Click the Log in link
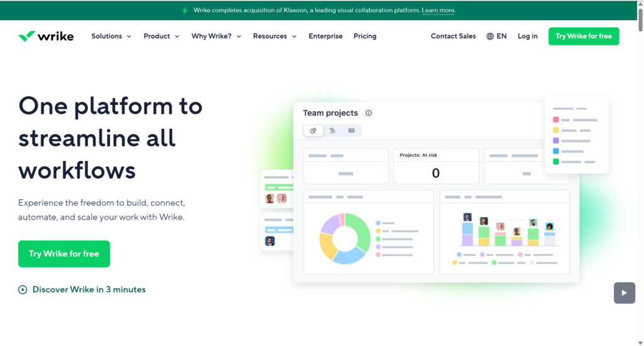Image resolution: width=644 pixels, height=346 pixels. 527,36
